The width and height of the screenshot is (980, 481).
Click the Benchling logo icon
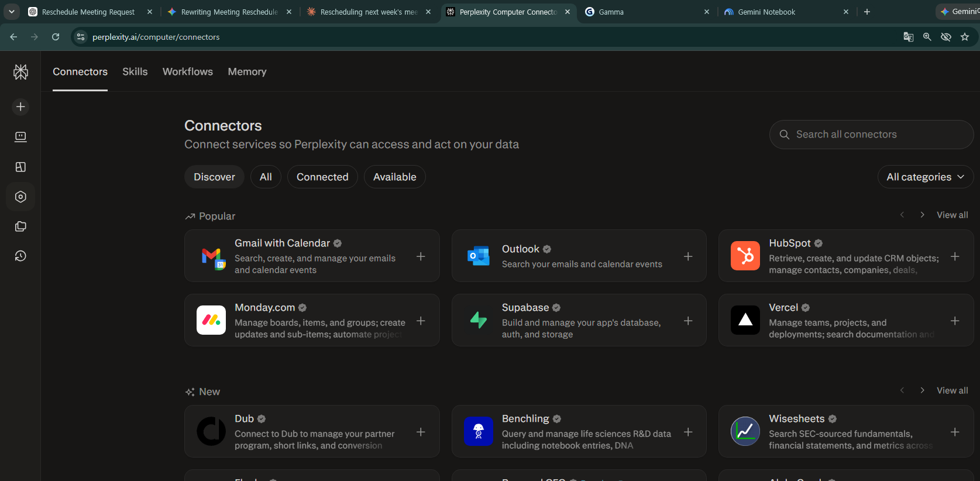point(479,431)
